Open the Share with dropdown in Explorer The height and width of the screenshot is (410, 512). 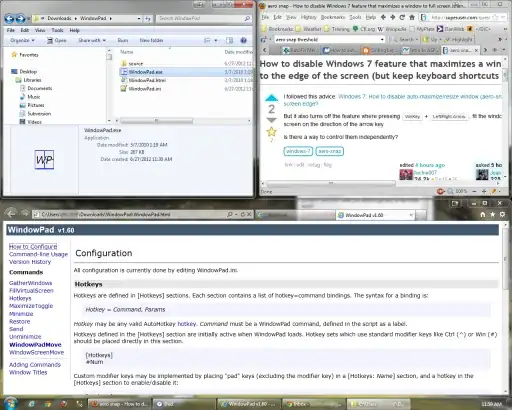click(92, 40)
